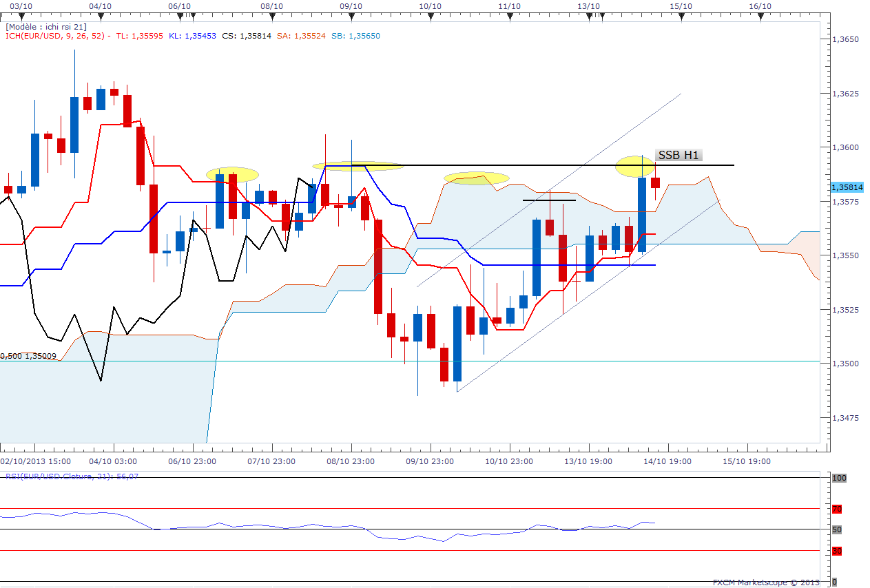
Task: Click the 04/10 date marker on the top axis
Action: click(101, 6)
